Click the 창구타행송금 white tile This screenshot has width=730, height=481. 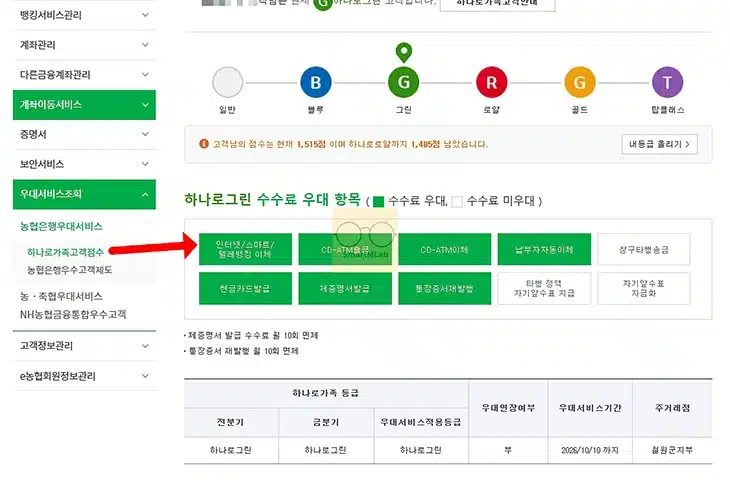click(644, 249)
